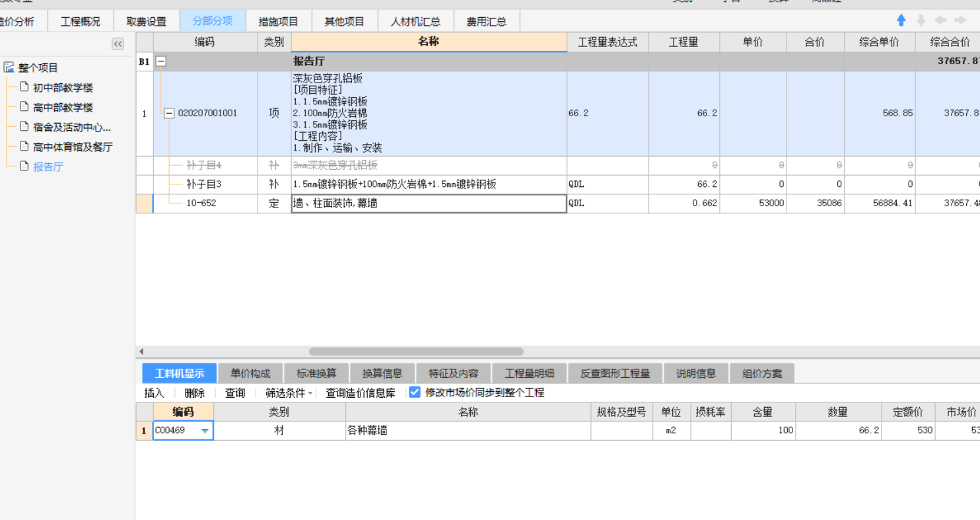The image size is (980, 520).
Task: Open the 费用汇总 tab
Action: 486,21
